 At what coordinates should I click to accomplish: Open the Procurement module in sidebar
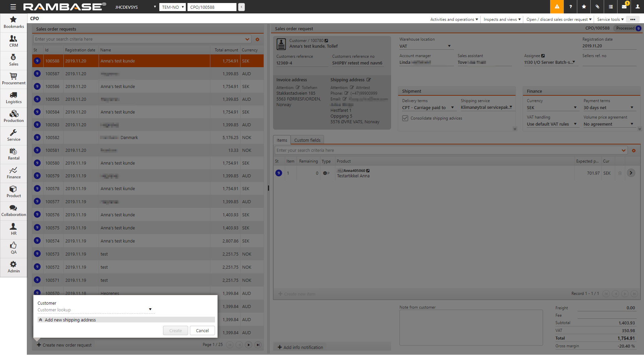(x=13, y=79)
